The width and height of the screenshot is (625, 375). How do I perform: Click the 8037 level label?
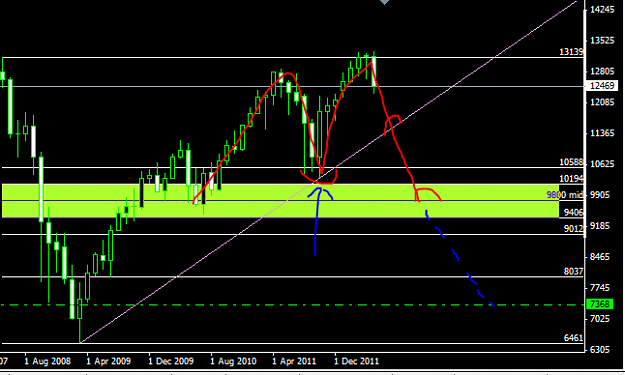click(x=573, y=271)
